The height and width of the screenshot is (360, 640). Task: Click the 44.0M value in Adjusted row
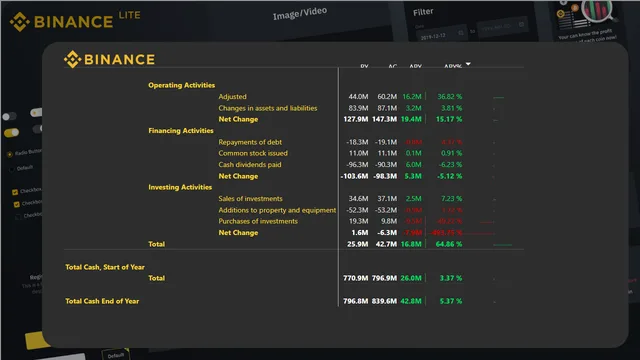358,97
